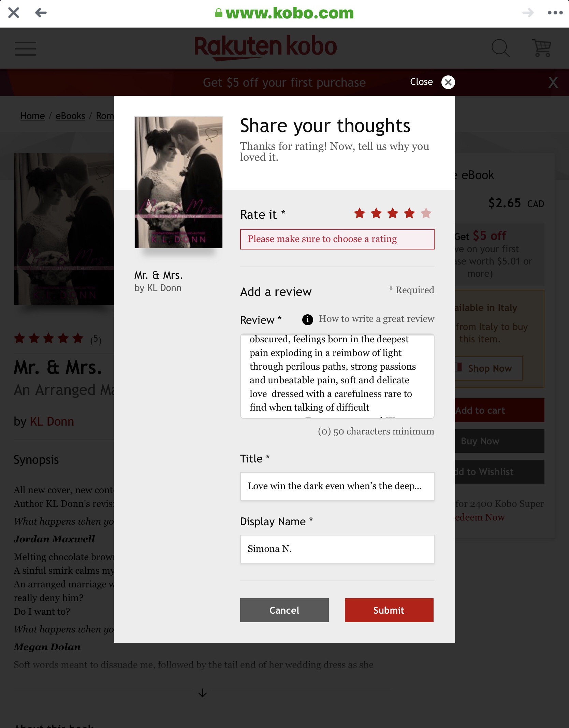This screenshot has width=569, height=728.
Task: Cancel the review dialog
Action: coord(284,610)
